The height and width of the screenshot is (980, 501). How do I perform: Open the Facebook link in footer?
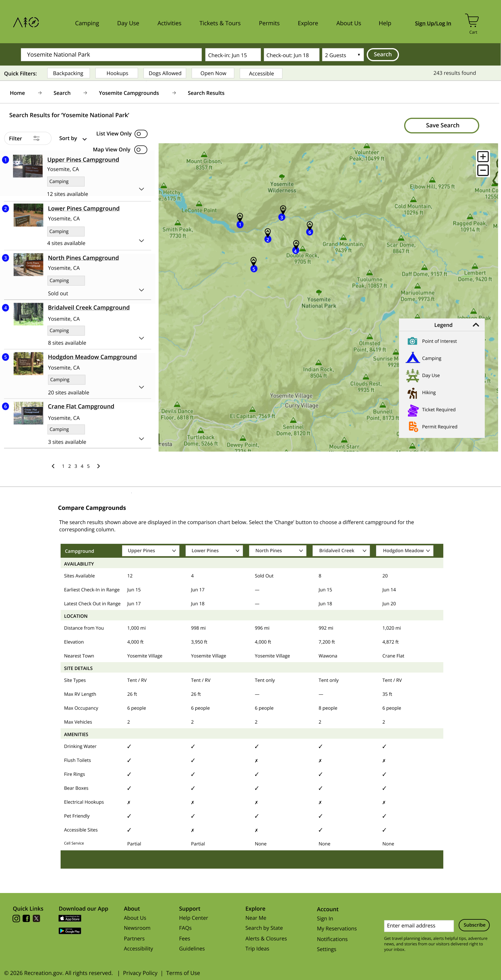pyautogui.click(x=26, y=919)
